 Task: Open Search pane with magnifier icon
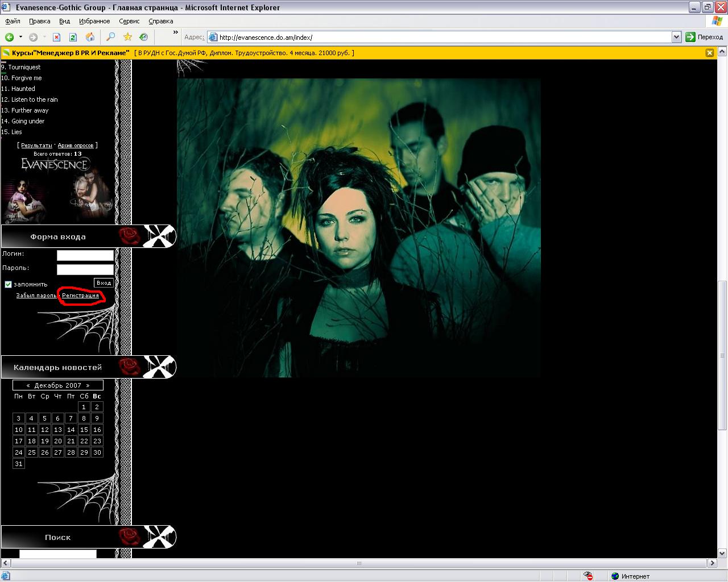110,37
